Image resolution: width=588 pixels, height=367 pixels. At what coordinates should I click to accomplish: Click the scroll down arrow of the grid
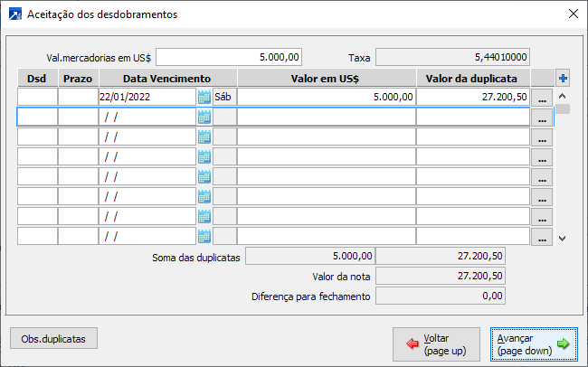(562, 238)
